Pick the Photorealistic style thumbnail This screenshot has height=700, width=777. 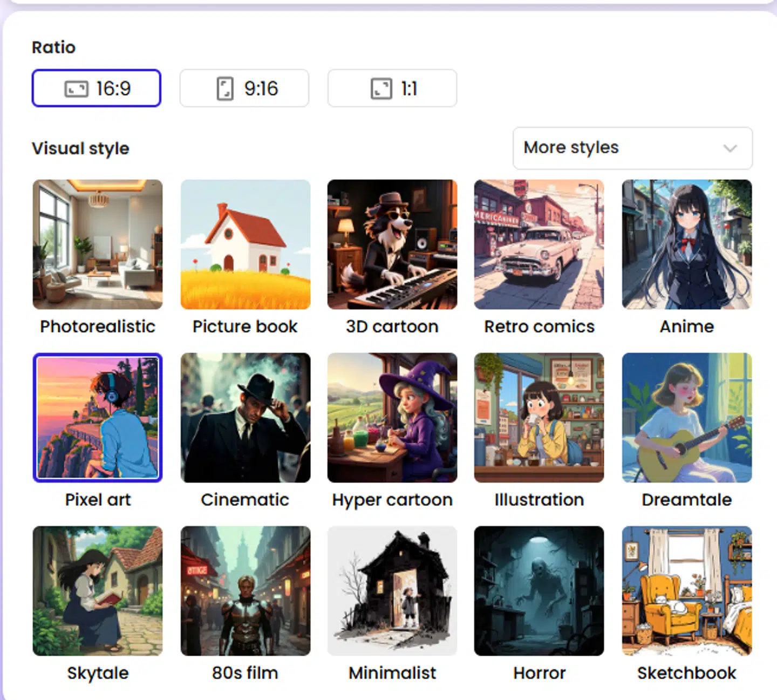click(x=98, y=244)
